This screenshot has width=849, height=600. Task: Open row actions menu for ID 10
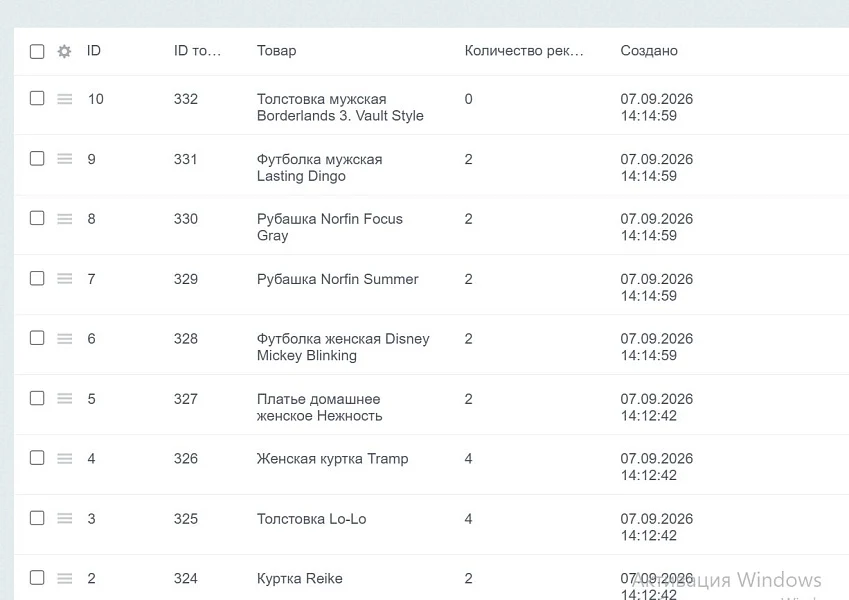tap(64, 99)
